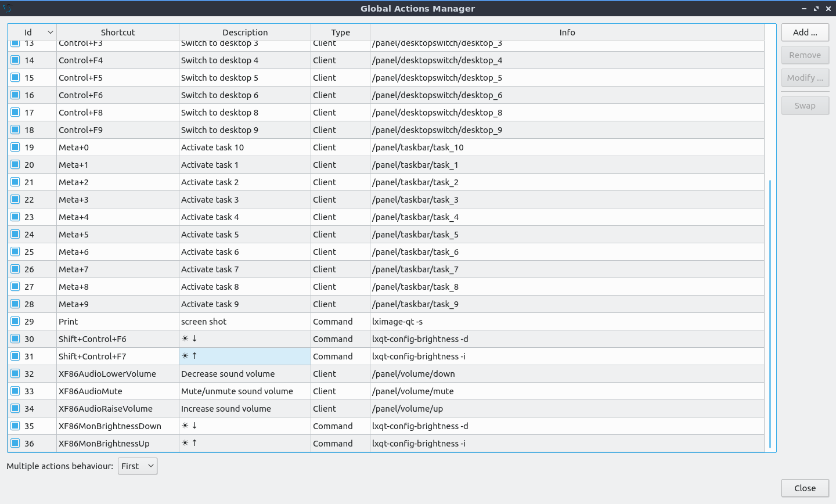Click the brightness-down symbol in row 30

pos(189,339)
